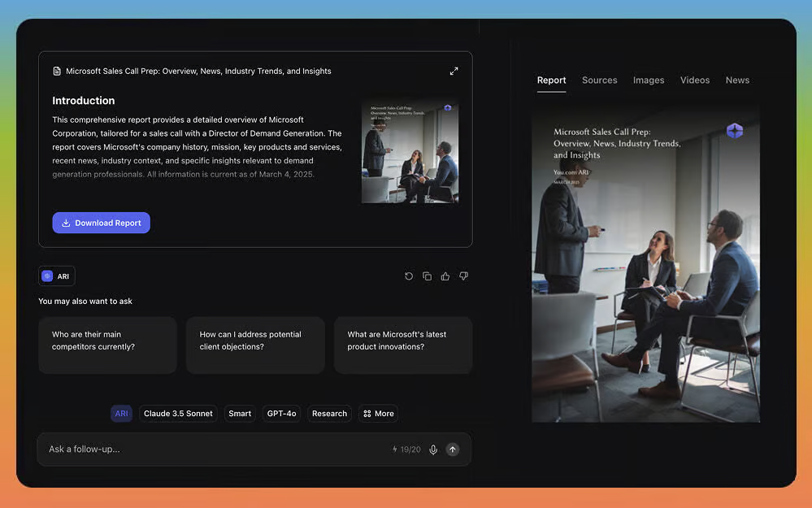Viewport: 812px width, 508px height.
Task: Select the Research mode chip
Action: 329,413
